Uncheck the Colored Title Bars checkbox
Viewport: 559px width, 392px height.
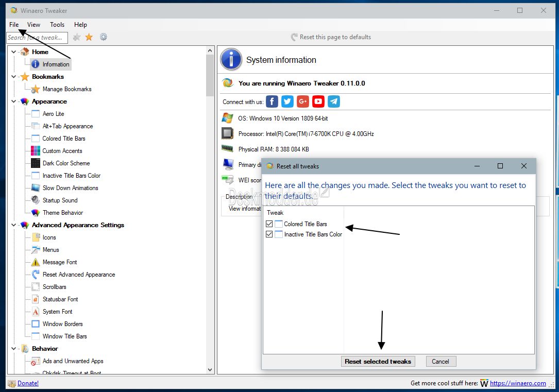(269, 224)
